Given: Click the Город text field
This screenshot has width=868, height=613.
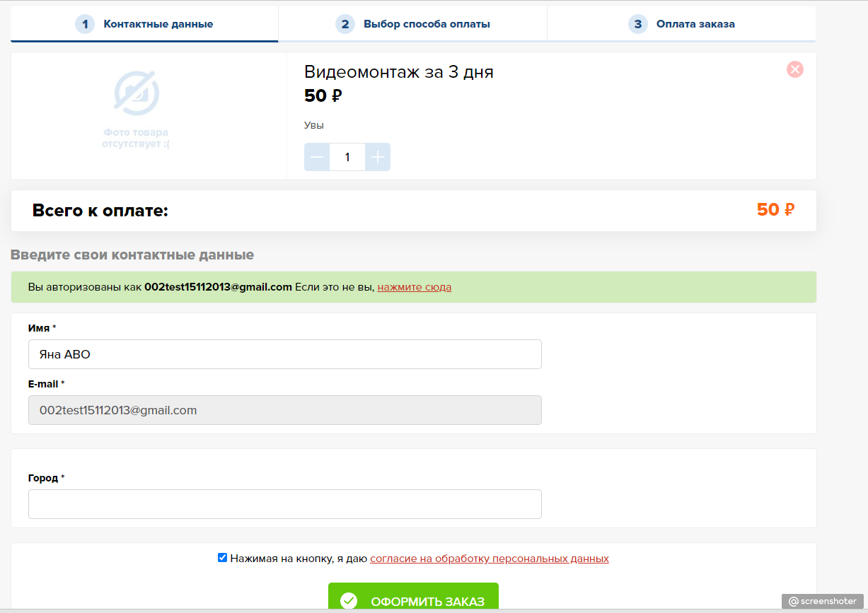Looking at the screenshot, I should [x=284, y=504].
